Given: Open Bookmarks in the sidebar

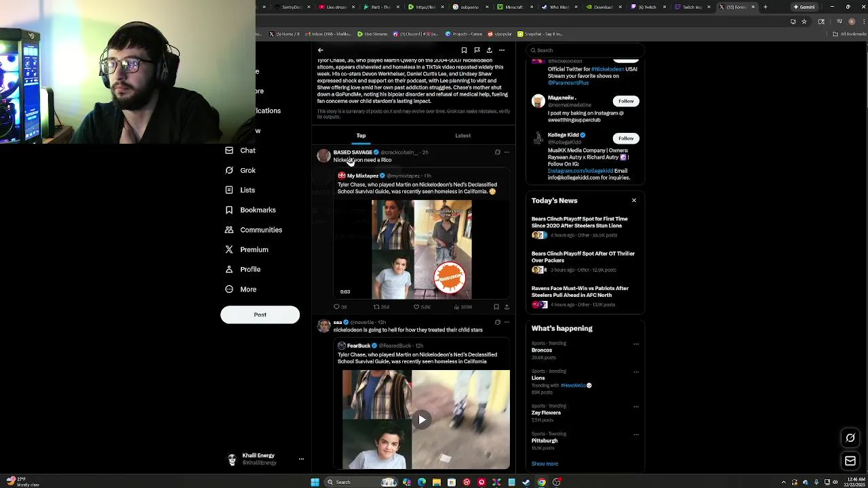Looking at the screenshot, I should pyautogui.click(x=250, y=210).
